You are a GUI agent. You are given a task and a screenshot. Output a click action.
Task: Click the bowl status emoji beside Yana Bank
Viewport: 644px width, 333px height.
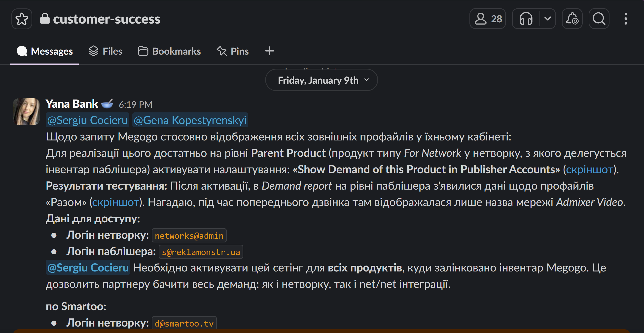point(107,104)
